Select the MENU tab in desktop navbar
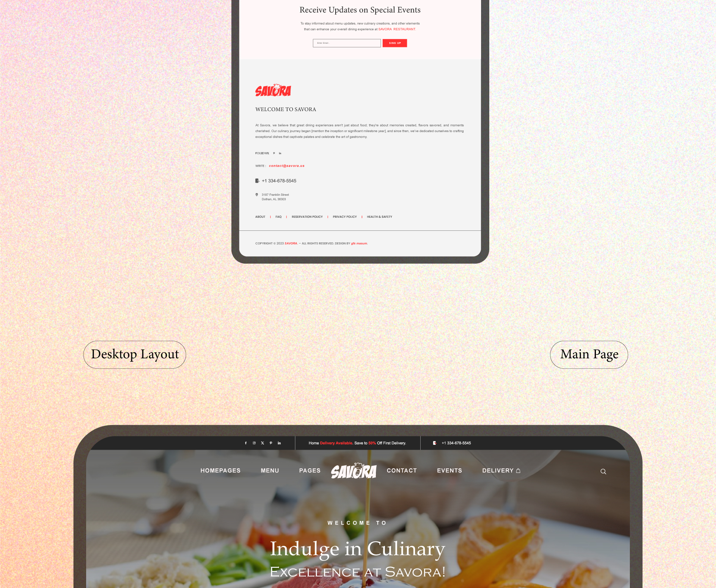This screenshot has height=588, width=716. click(270, 470)
